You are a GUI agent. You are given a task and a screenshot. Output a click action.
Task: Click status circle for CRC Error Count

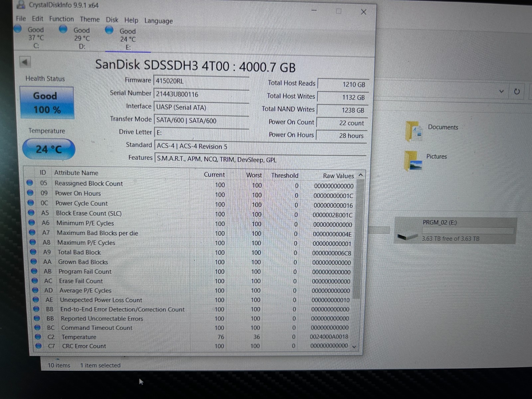[x=39, y=346]
